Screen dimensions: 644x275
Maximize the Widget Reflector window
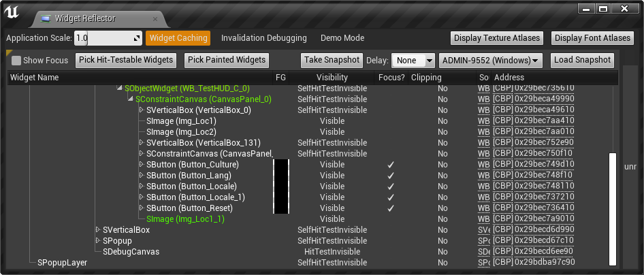click(x=603, y=9)
